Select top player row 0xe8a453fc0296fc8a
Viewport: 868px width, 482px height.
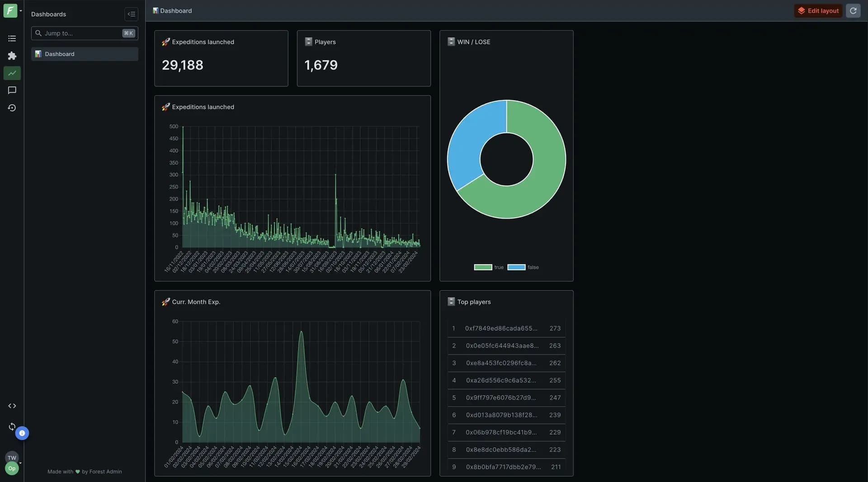click(x=506, y=363)
